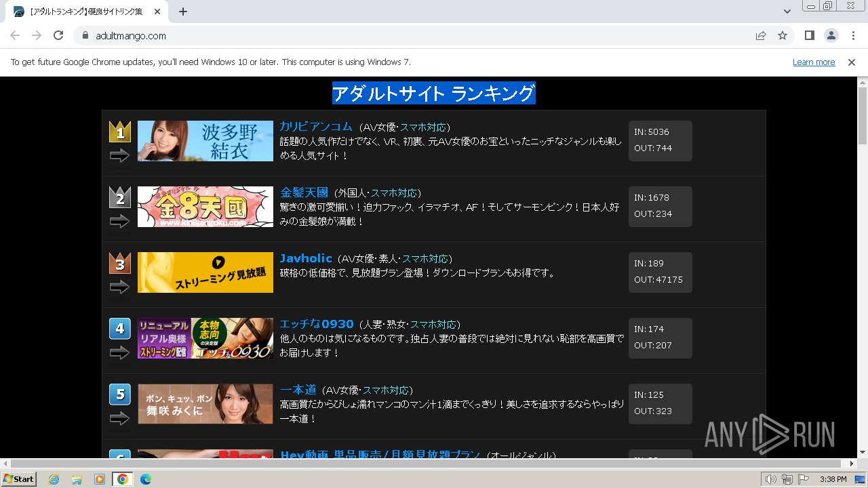This screenshot has height=488, width=868.
Task: Click the lock icon in address bar
Action: [x=85, y=36]
